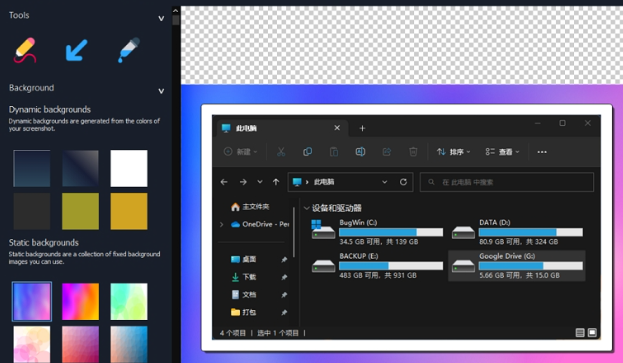
Task: Open the 排序 sort dropdown
Action: click(x=453, y=152)
